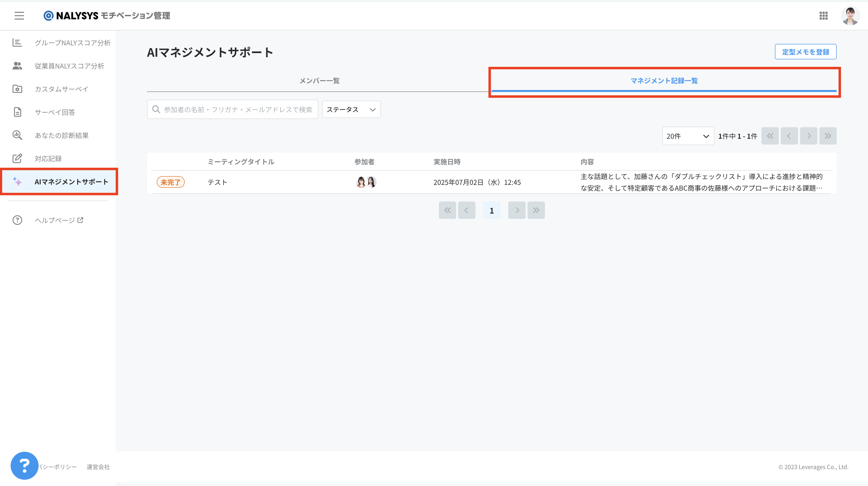Viewport: 868px width, 486px height.
Task: Click top previous-page arrow
Action: pos(789,136)
